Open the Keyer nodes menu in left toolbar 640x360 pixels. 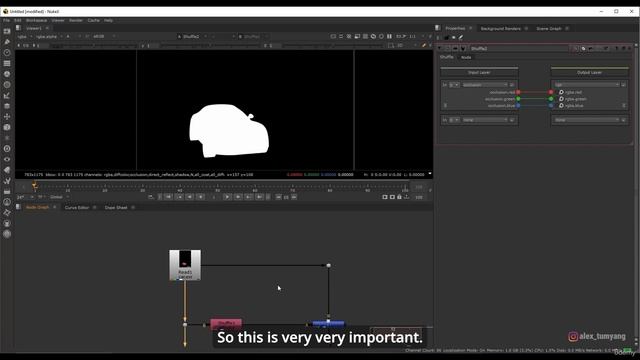(x=7, y=95)
